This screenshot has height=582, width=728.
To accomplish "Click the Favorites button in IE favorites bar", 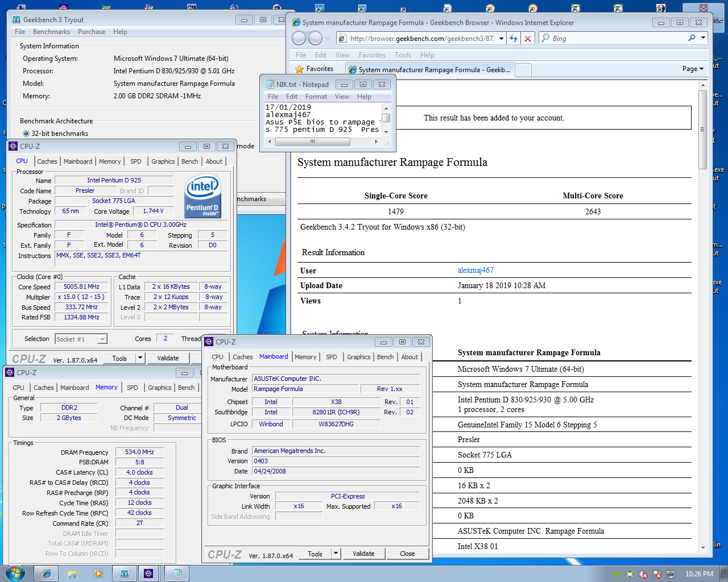I will click(x=314, y=69).
